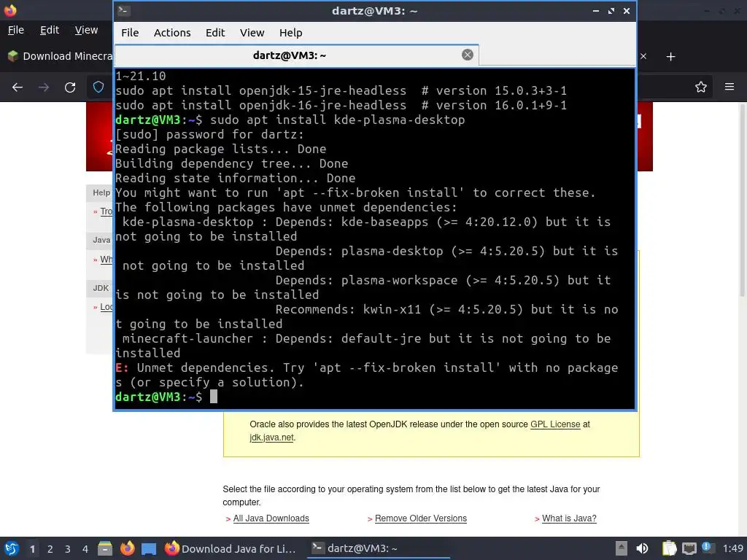Viewport: 747px width, 560px height.
Task: Open the Remove Older Versions link
Action: pos(421,518)
